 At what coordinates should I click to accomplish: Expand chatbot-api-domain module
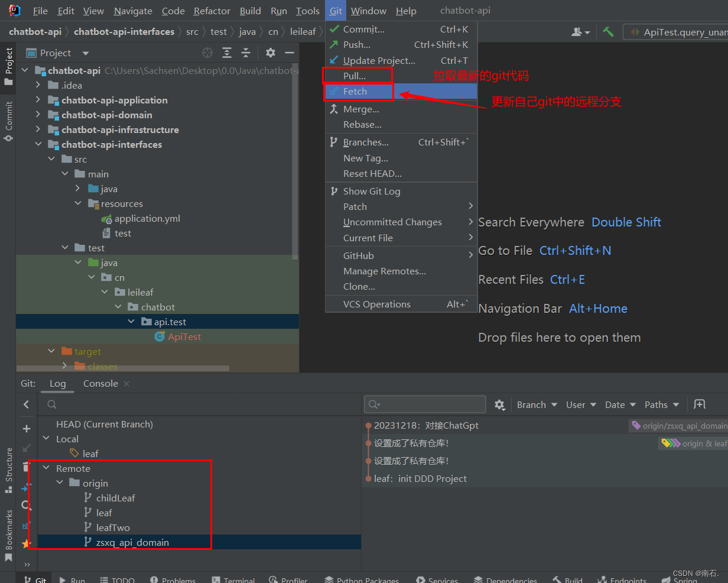point(38,115)
